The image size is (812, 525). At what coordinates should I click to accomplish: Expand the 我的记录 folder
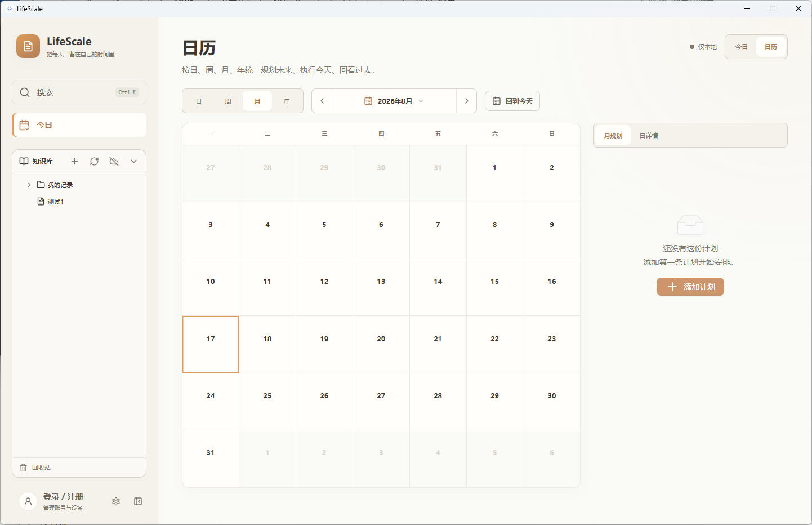tap(29, 185)
